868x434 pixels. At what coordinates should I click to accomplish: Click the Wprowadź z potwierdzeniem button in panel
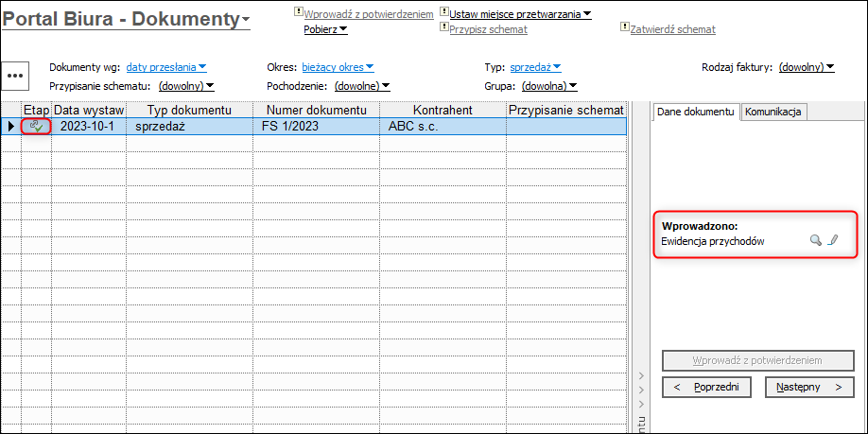tap(757, 360)
